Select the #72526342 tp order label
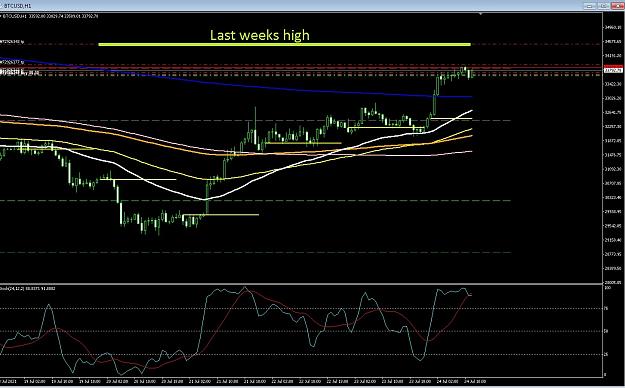The height and width of the screenshot is (388, 625). [12, 41]
